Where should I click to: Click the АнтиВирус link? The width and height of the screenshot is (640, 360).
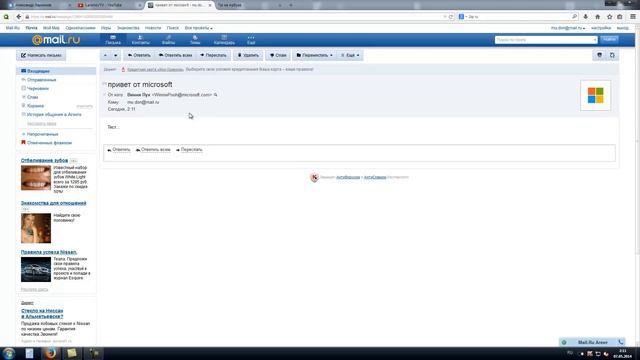348,177
